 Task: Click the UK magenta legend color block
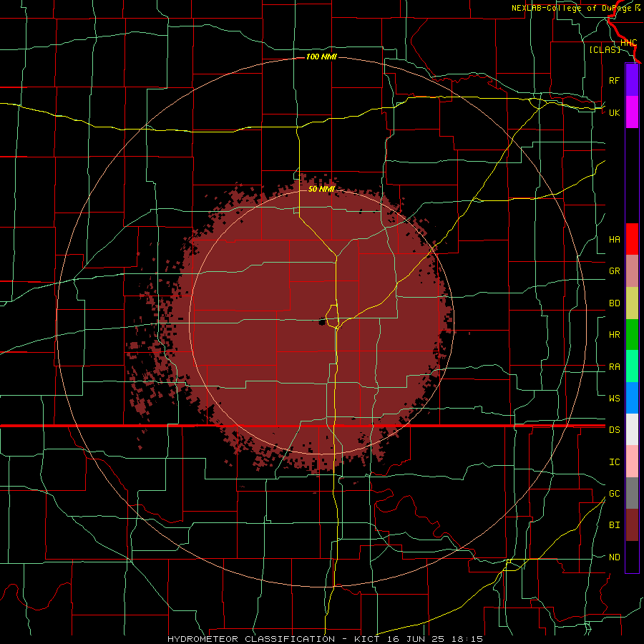point(632,112)
